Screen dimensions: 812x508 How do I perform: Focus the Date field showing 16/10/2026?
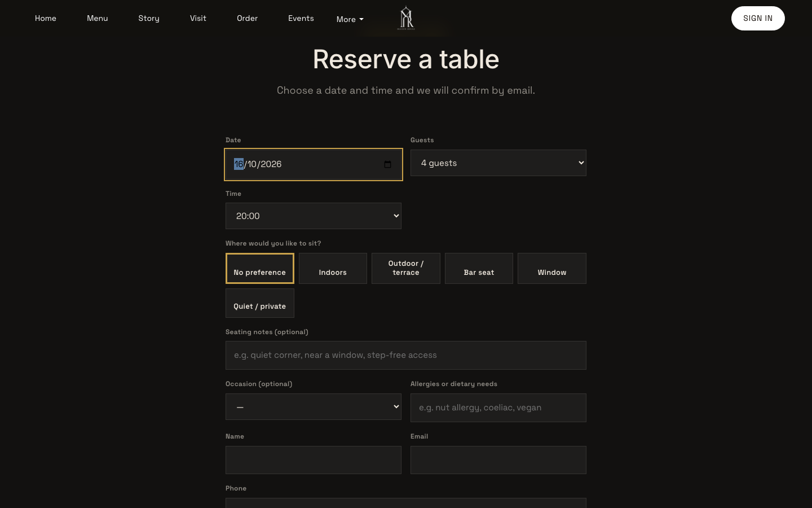[314, 164]
